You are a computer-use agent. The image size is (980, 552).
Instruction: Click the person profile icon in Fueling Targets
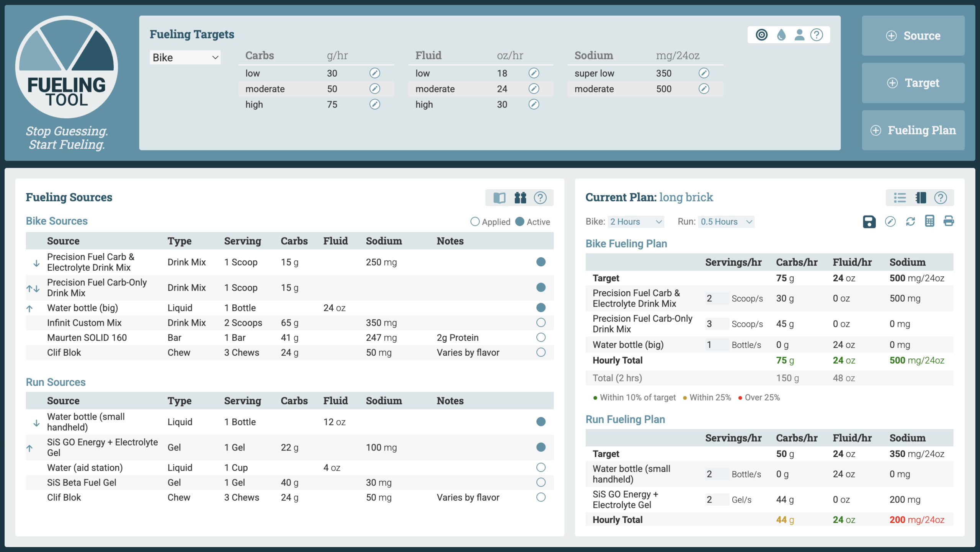799,35
